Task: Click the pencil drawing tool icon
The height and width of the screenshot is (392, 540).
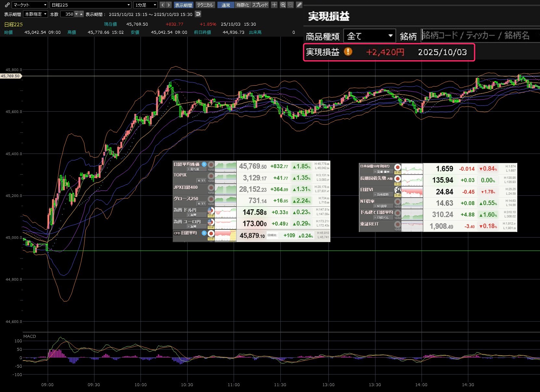Action: point(299,5)
